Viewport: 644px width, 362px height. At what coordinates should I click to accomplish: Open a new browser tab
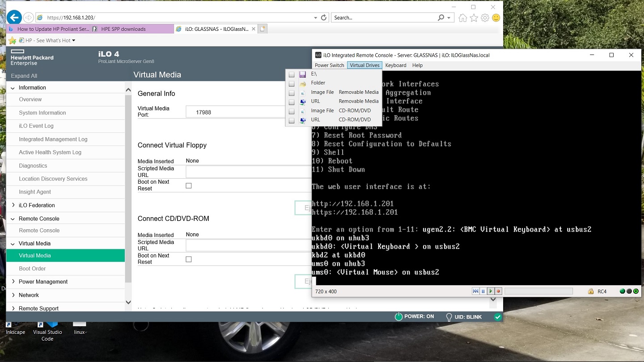coord(263,29)
